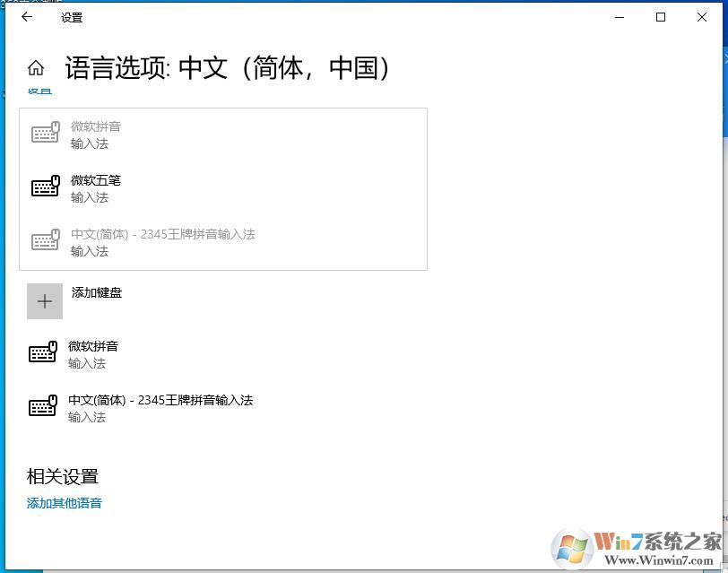Open 添加其他语言 under 相关设置
This screenshot has height=573, width=728.
click(x=64, y=503)
